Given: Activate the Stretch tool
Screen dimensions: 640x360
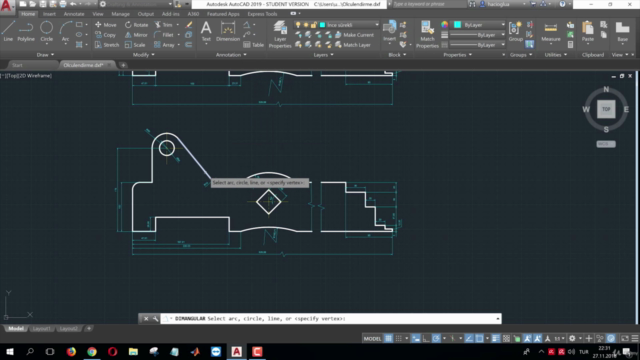Looking at the screenshot, I should pyautogui.click(x=107, y=45).
